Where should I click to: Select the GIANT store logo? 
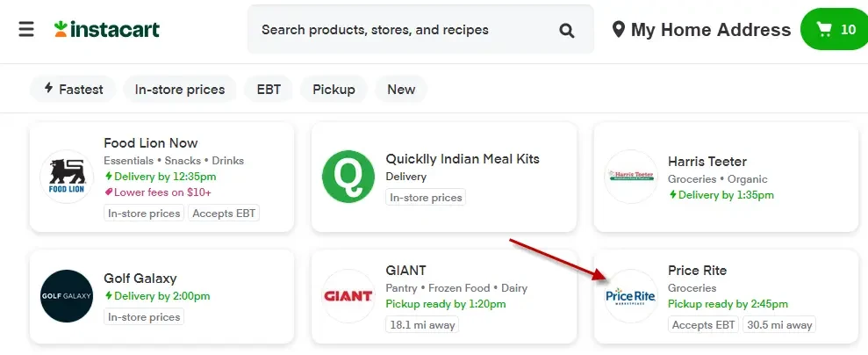348,296
